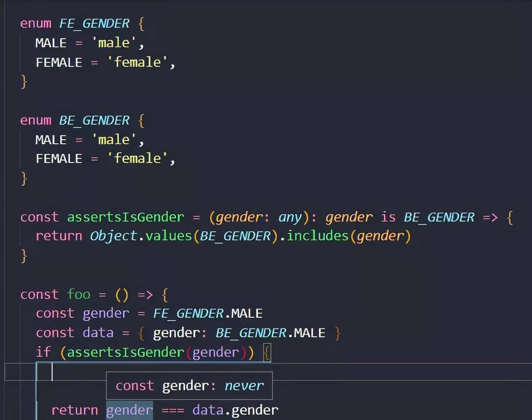Select the foo constant declaration
This screenshot has height=420, width=532.
pos(78,294)
